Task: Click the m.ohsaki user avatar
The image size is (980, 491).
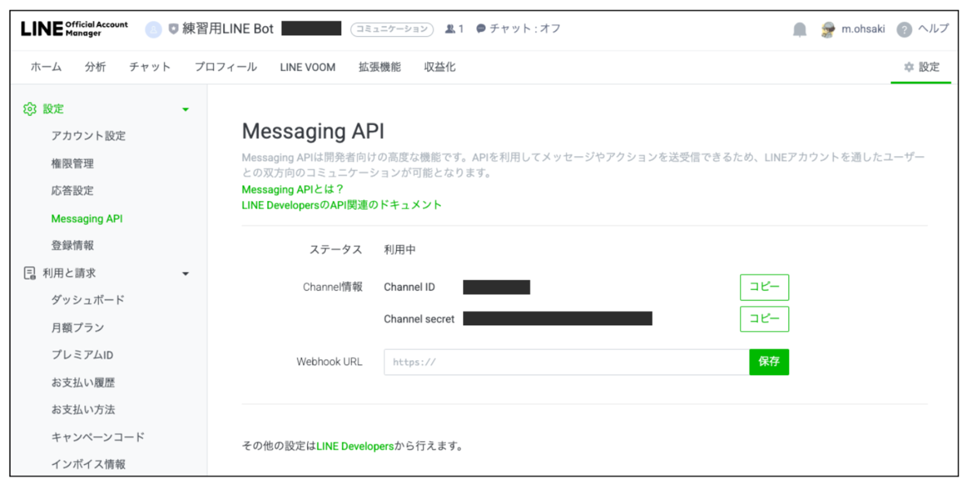Action: pyautogui.click(x=828, y=29)
